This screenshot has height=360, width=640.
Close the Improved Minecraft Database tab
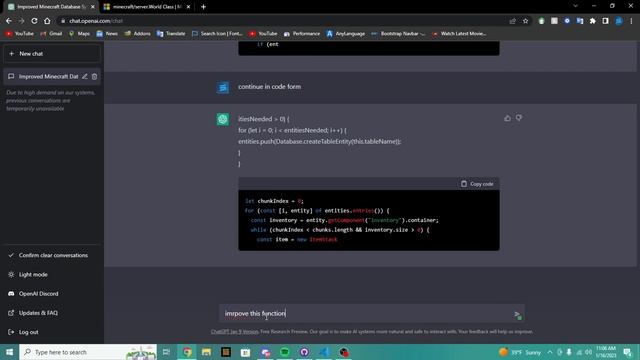93,7
